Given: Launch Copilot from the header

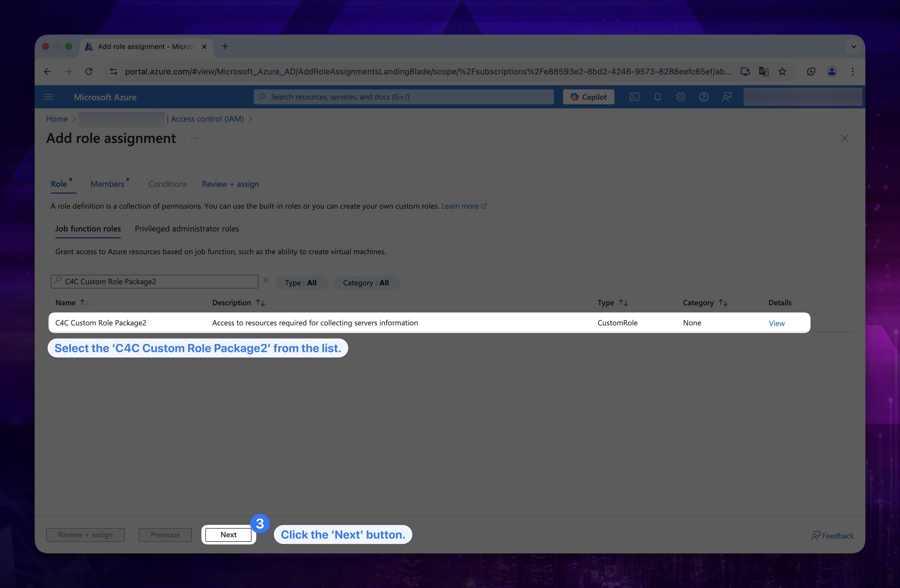Looking at the screenshot, I should (588, 97).
